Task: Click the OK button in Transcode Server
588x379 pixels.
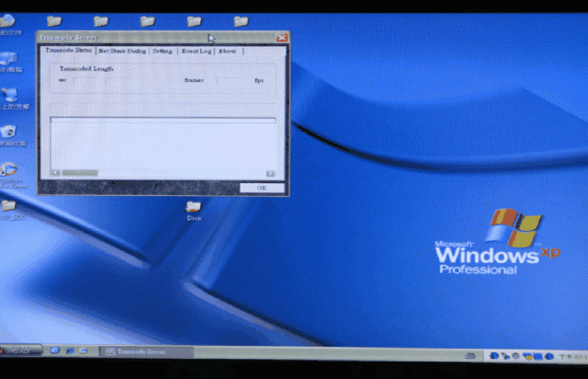Action: click(262, 188)
